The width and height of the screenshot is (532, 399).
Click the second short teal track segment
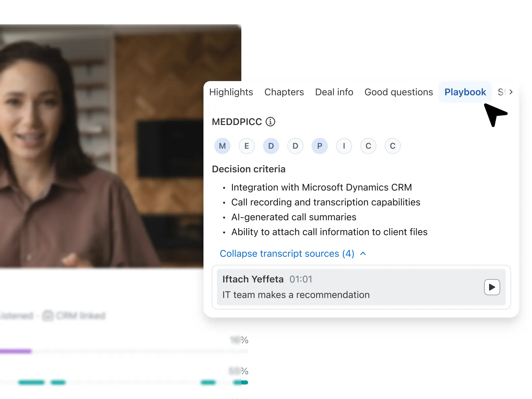[58, 382]
